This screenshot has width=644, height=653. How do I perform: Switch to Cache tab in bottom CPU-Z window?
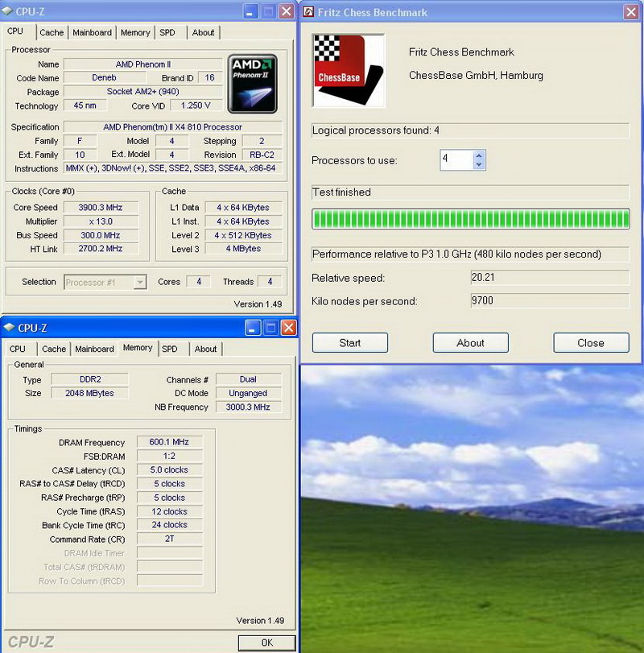tap(54, 349)
